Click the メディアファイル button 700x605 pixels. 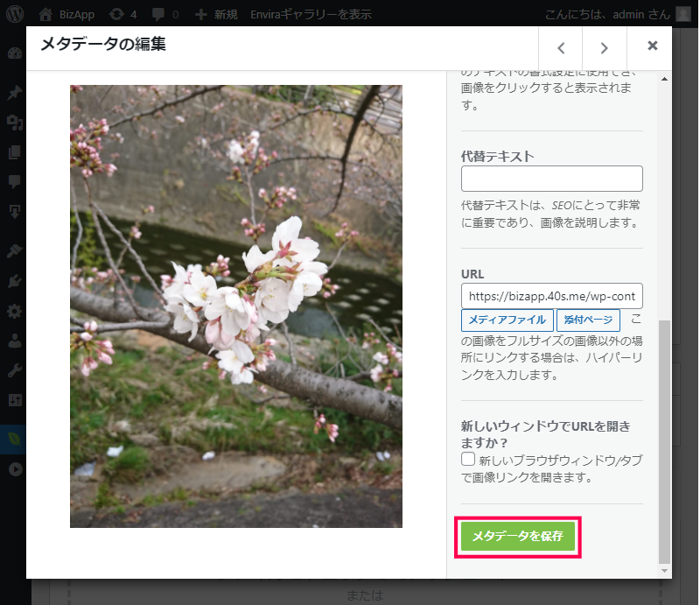pyautogui.click(x=507, y=320)
